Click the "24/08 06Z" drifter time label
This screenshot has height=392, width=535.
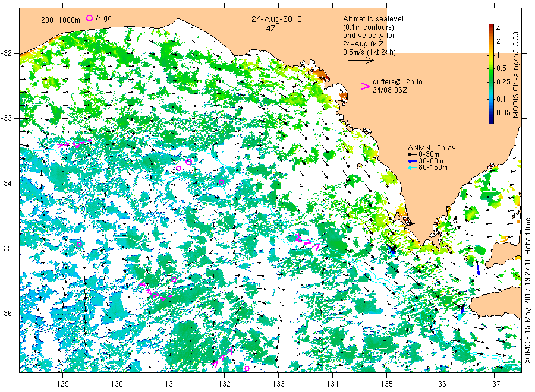(389, 90)
